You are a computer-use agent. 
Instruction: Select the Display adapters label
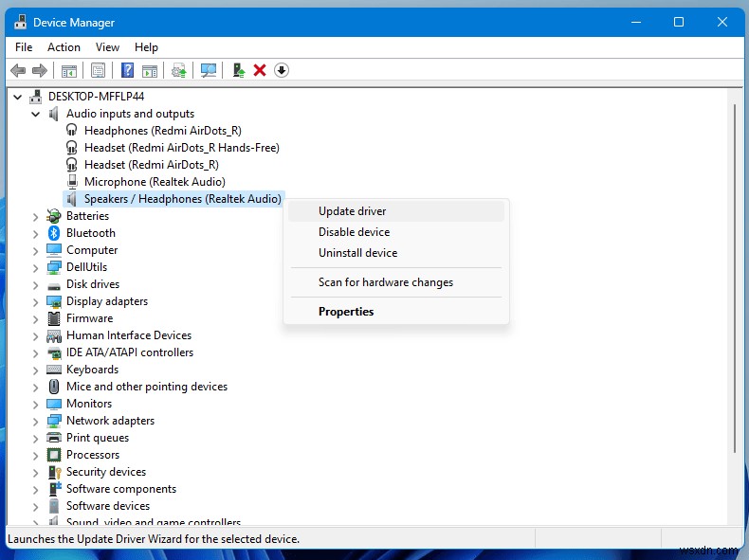click(x=107, y=301)
